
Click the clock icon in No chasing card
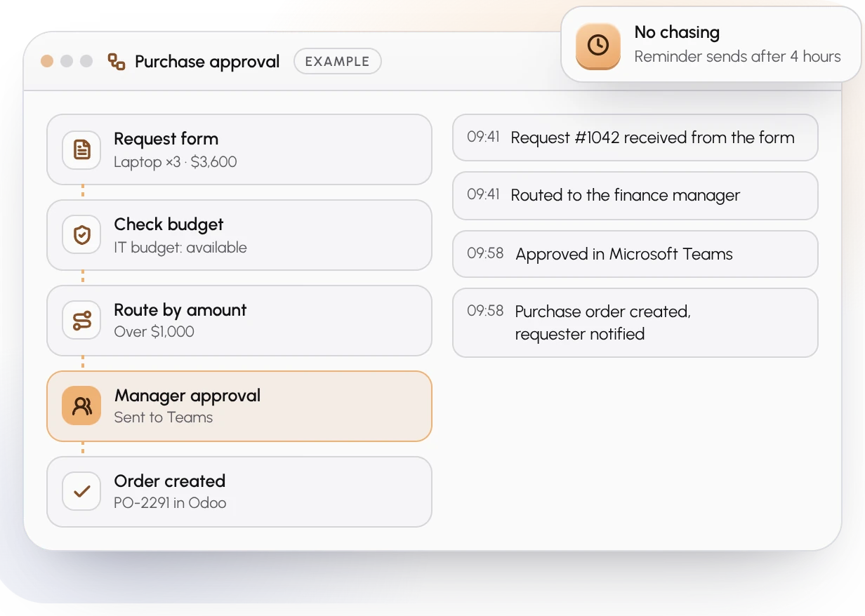598,46
